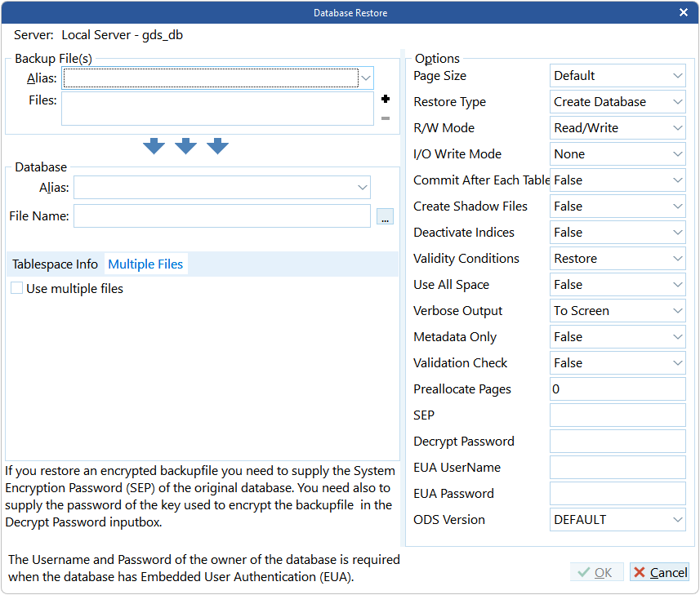Remove a backup file using the minus icon

(x=387, y=117)
